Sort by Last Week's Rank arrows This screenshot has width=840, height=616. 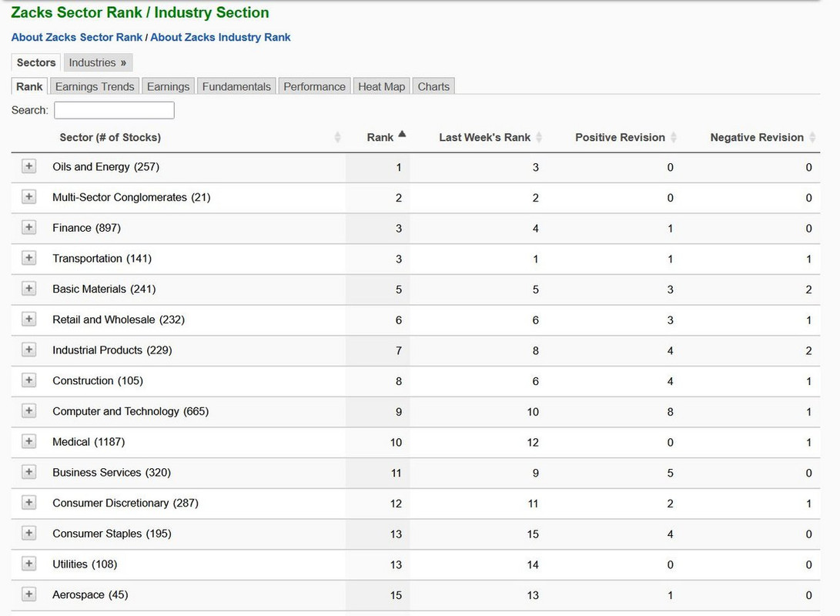pyautogui.click(x=539, y=138)
